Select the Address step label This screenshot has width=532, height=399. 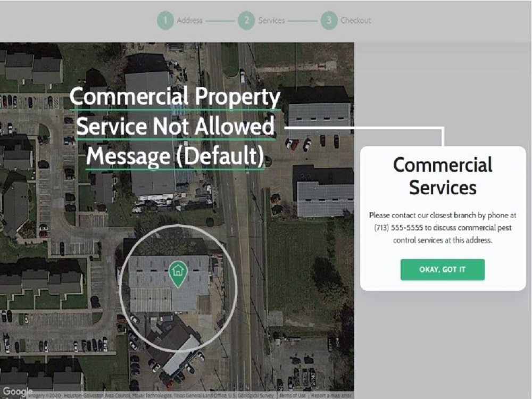189,20
